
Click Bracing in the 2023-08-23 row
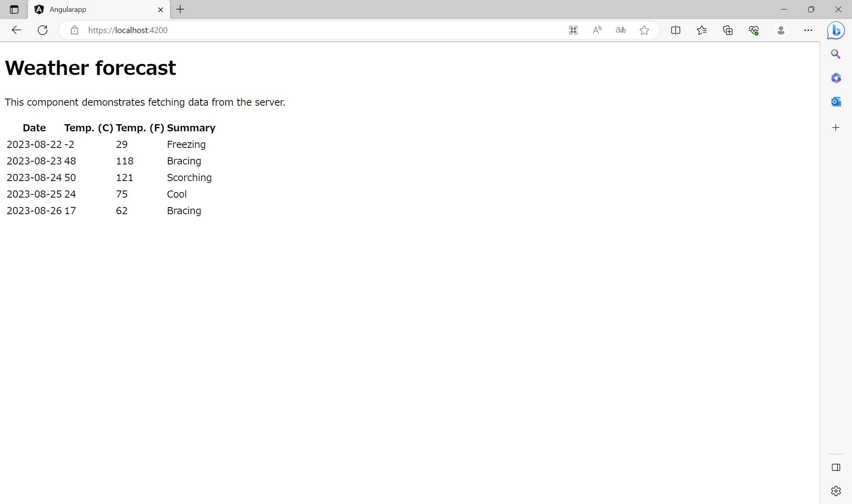[x=184, y=161]
